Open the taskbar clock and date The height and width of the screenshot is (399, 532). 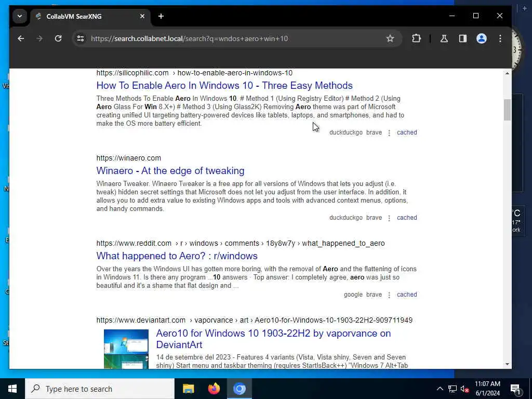[487, 389]
